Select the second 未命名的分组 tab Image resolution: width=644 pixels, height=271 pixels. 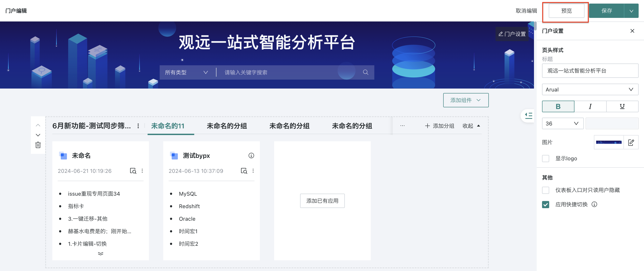click(290, 126)
